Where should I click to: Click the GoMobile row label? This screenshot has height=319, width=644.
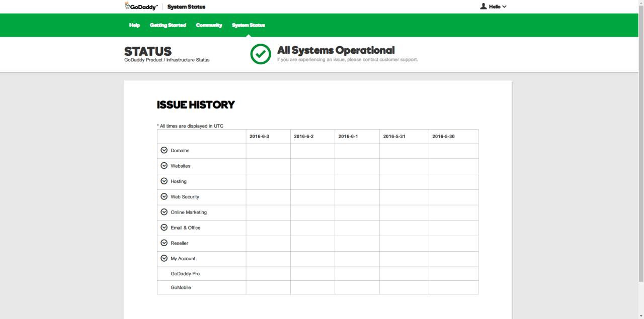point(181,288)
